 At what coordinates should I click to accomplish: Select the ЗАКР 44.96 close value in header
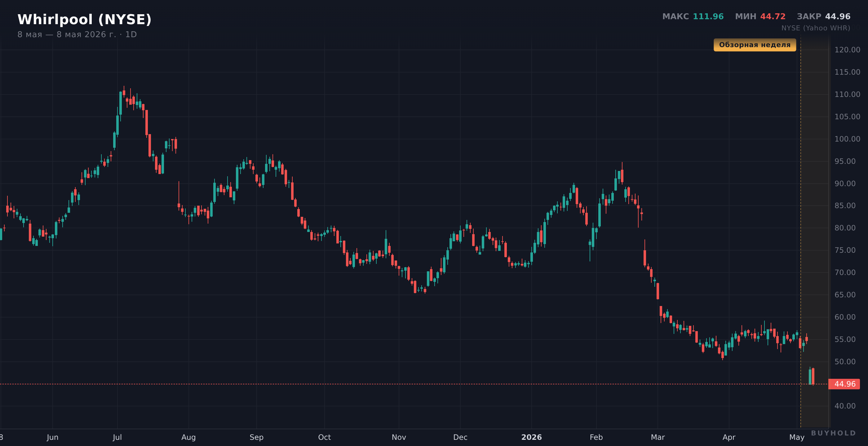(x=824, y=16)
